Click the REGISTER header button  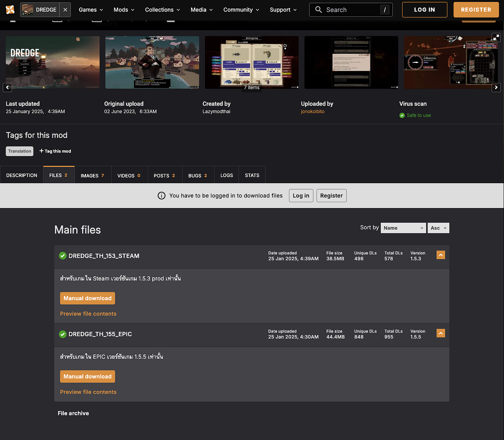tap(476, 10)
